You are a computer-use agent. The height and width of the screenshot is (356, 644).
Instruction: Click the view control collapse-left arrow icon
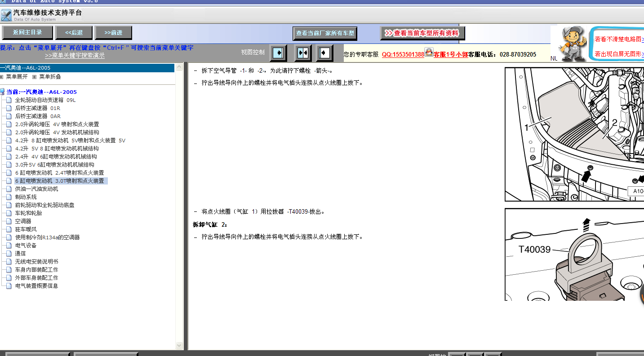point(324,53)
